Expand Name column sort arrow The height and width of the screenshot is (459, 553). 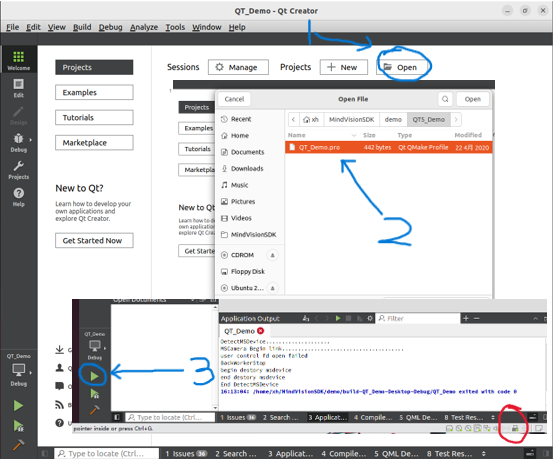pyautogui.click(x=354, y=135)
